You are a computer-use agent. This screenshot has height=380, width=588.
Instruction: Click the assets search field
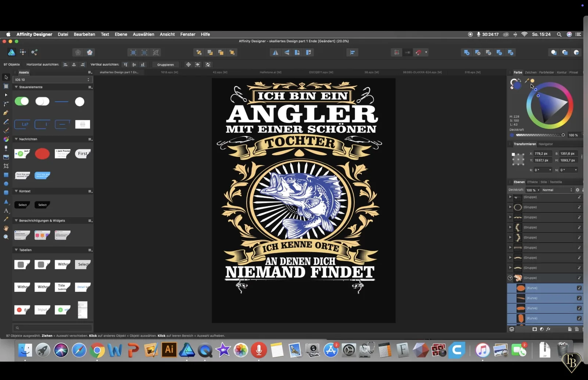[x=53, y=328]
